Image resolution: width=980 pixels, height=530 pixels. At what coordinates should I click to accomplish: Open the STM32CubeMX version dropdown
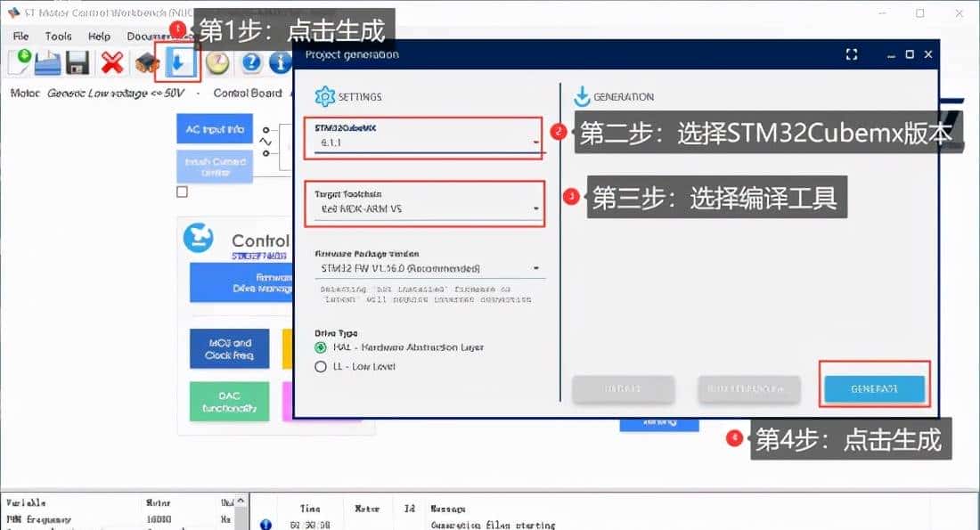535,141
